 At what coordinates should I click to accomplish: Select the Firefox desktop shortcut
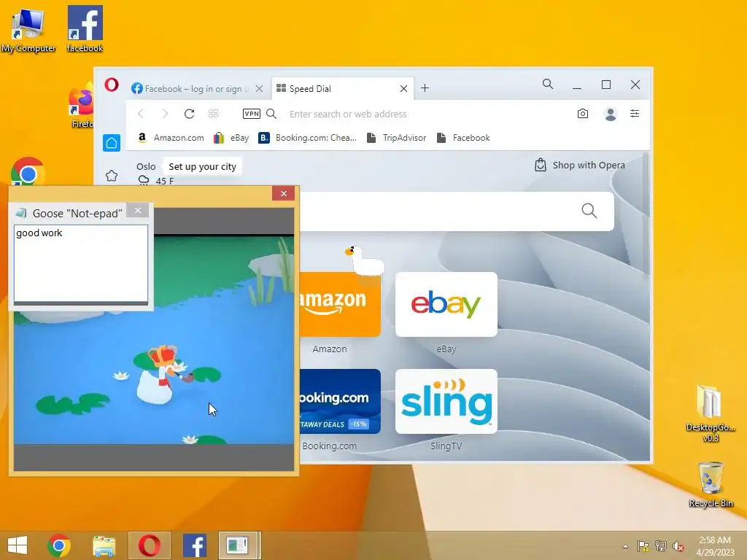tap(82, 106)
